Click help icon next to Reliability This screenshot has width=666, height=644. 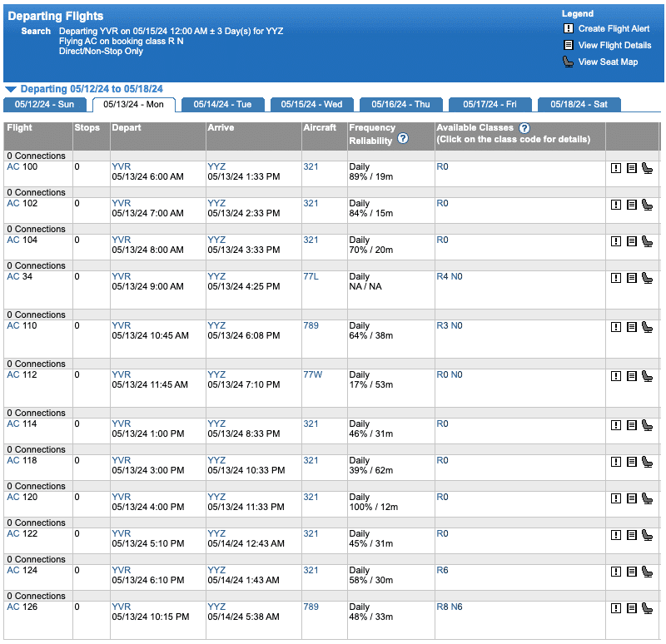403,139
